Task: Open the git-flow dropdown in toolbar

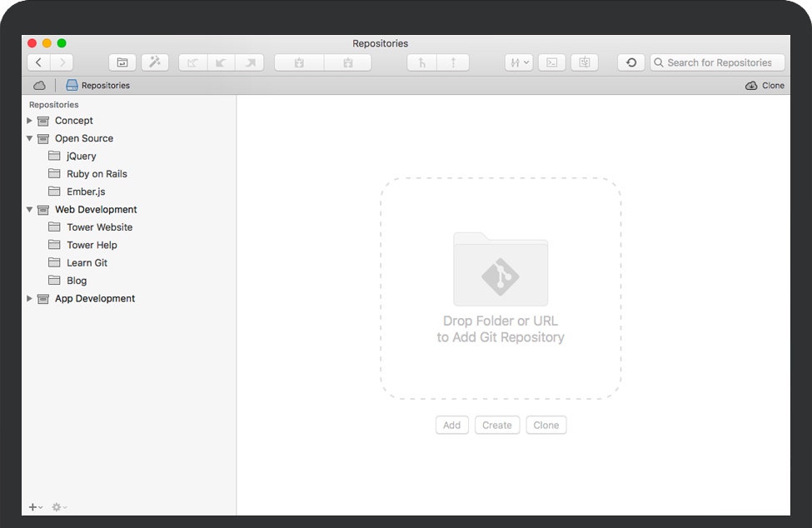Action: [518, 62]
